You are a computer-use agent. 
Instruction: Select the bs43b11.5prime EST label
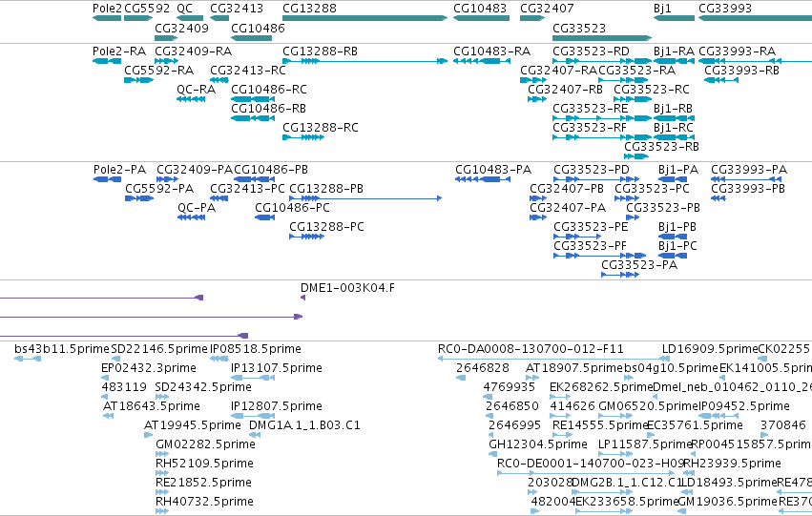[x=62, y=349]
